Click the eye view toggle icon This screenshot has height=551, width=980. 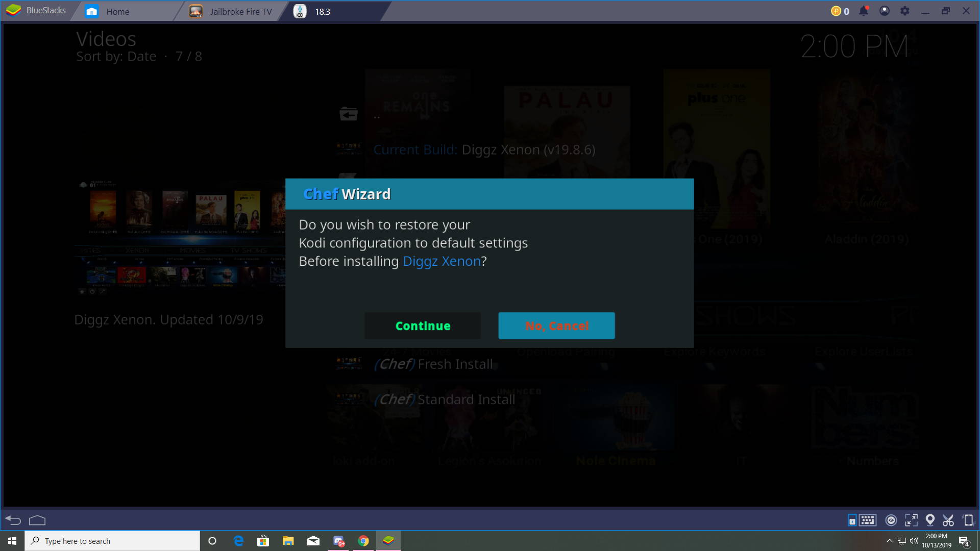tap(891, 520)
